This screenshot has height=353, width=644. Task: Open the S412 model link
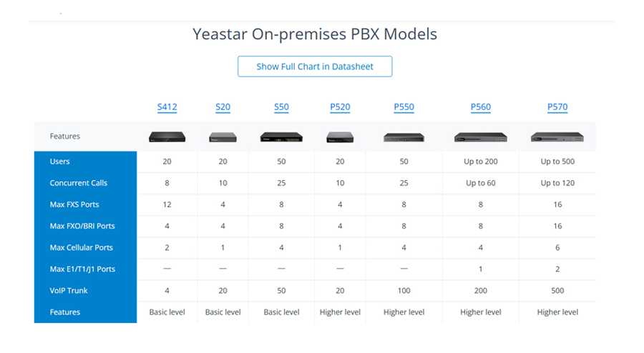point(167,107)
